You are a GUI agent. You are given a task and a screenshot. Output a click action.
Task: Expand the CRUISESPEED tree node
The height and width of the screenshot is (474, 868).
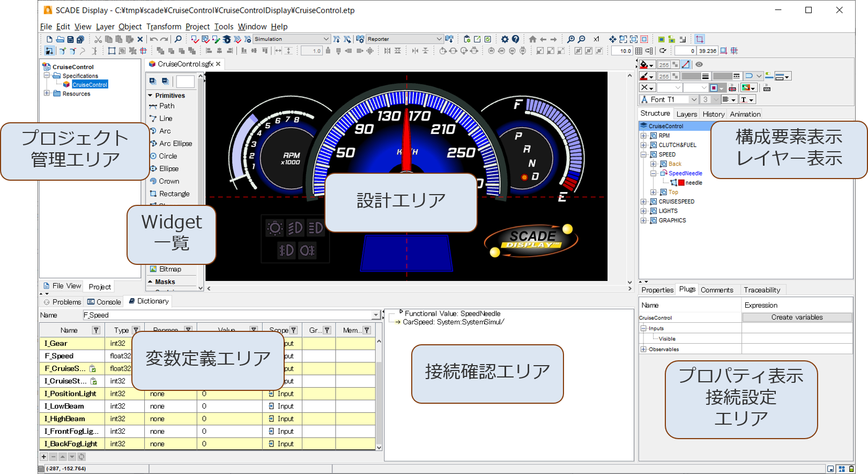[644, 202]
